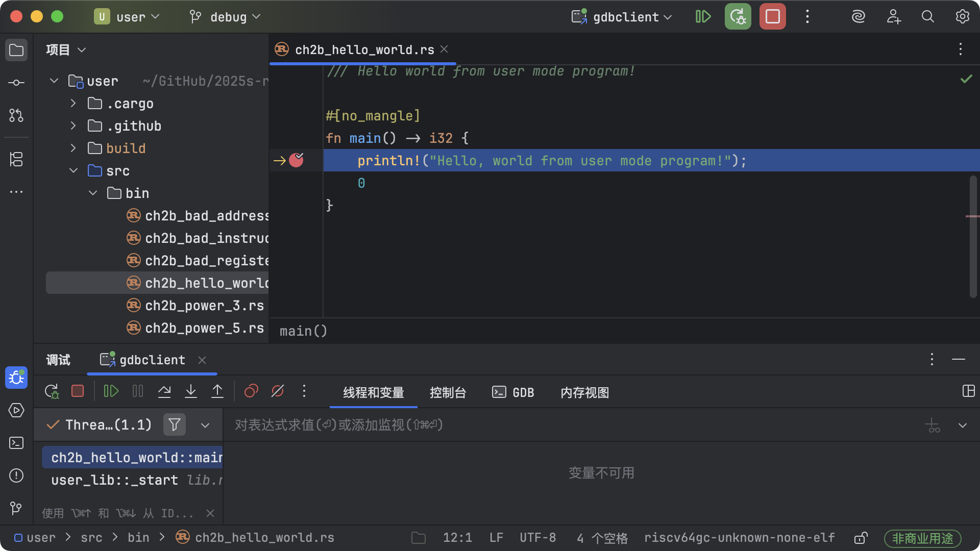980x551 pixels.
Task: Open View Breakpoints in debug toolbar
Action: coord(251,391)
